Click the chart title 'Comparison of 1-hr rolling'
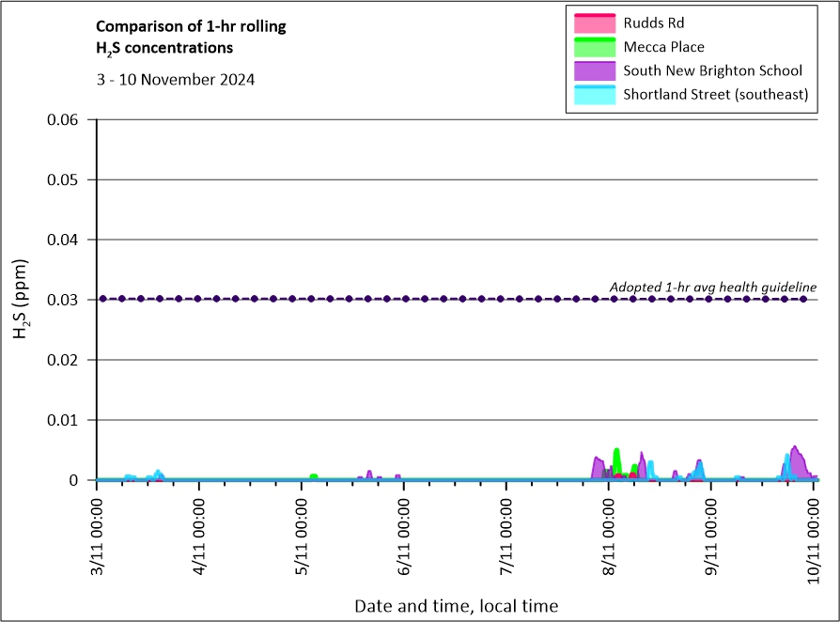The image size is (840, 622). 191,26
